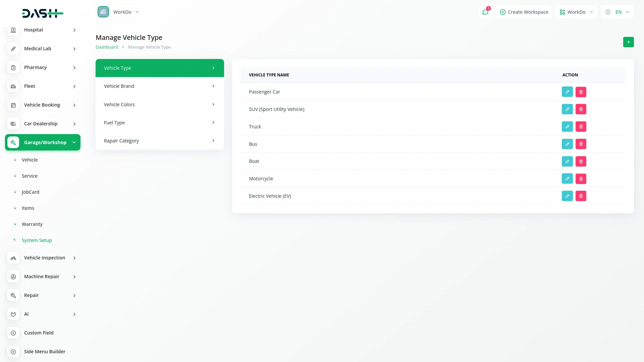Delete the Truck vehicle type
Screen dimensions: 644x362
coord(581,127)
